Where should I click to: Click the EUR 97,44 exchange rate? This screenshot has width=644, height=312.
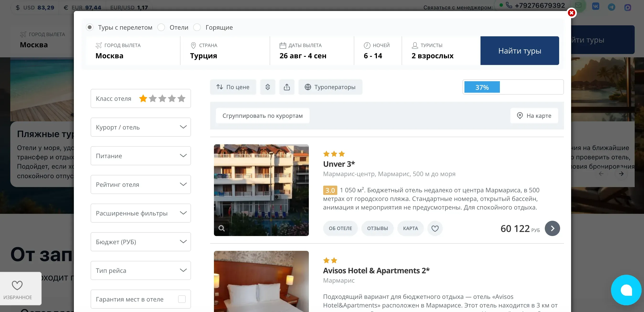point(82,8)
